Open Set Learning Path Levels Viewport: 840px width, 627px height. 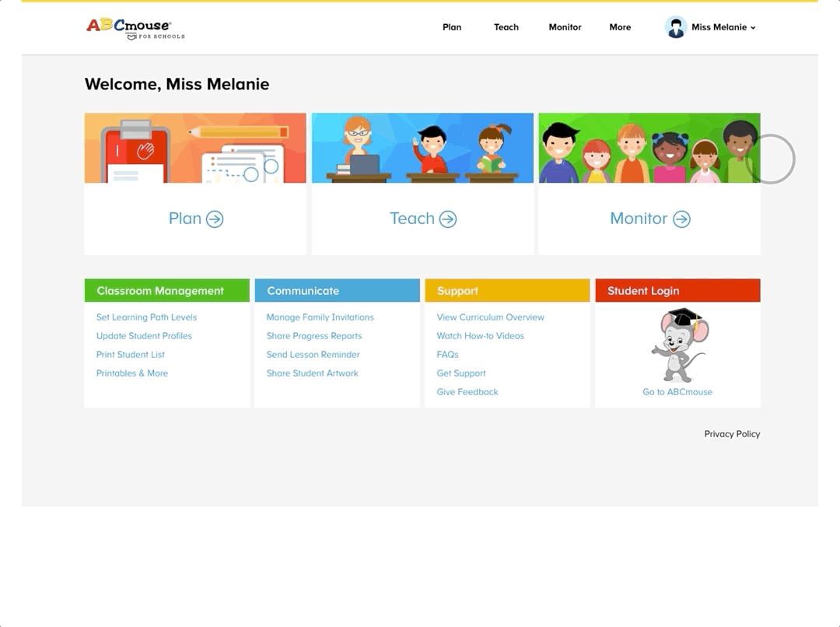coord(146,317)
